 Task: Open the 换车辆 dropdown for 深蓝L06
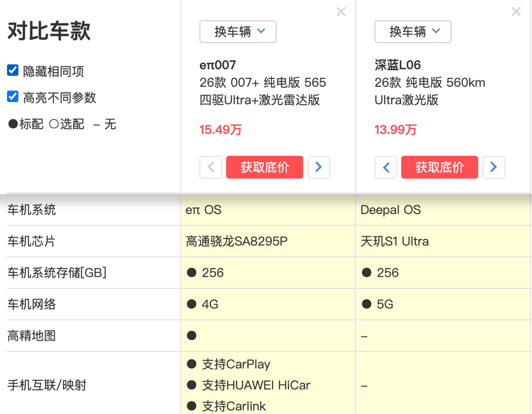point(413,31)
